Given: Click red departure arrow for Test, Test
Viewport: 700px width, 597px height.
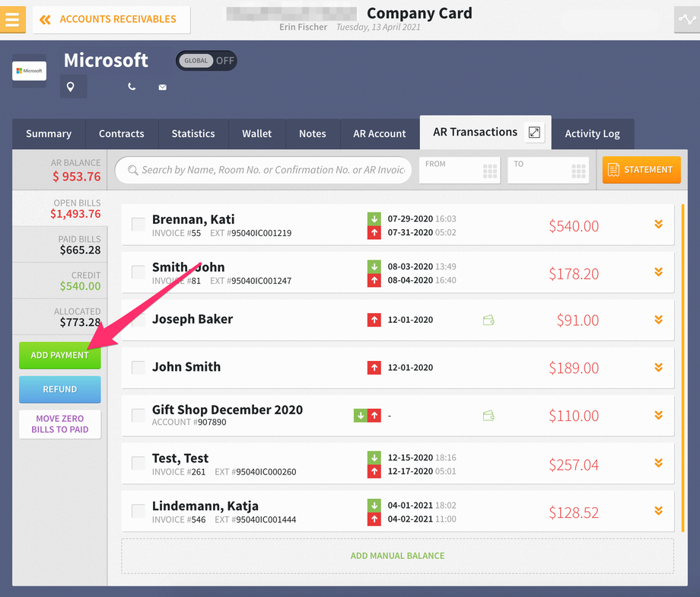Looking at the screenshot, I should point(374,471).
